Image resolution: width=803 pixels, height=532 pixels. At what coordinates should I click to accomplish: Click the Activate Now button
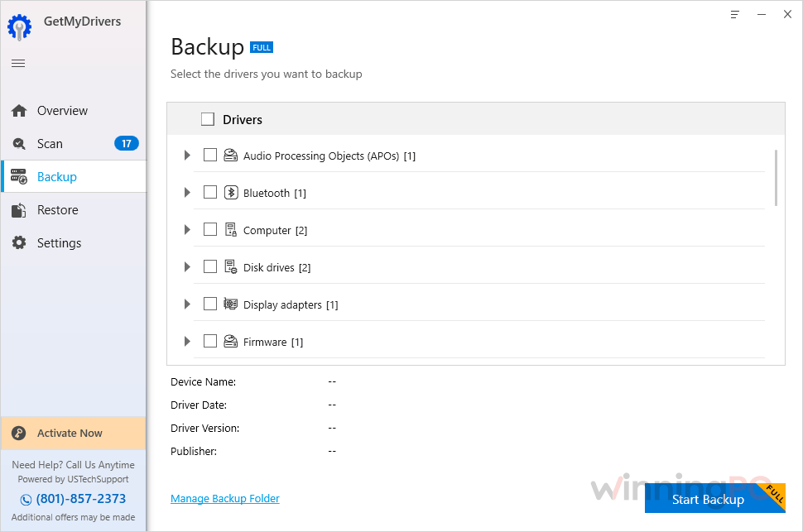(x=74, y=434)
